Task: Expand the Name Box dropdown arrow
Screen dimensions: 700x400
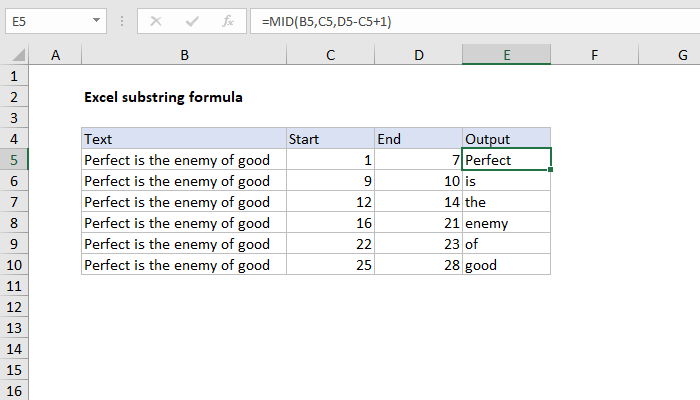Action: click(x=96, y=21)
